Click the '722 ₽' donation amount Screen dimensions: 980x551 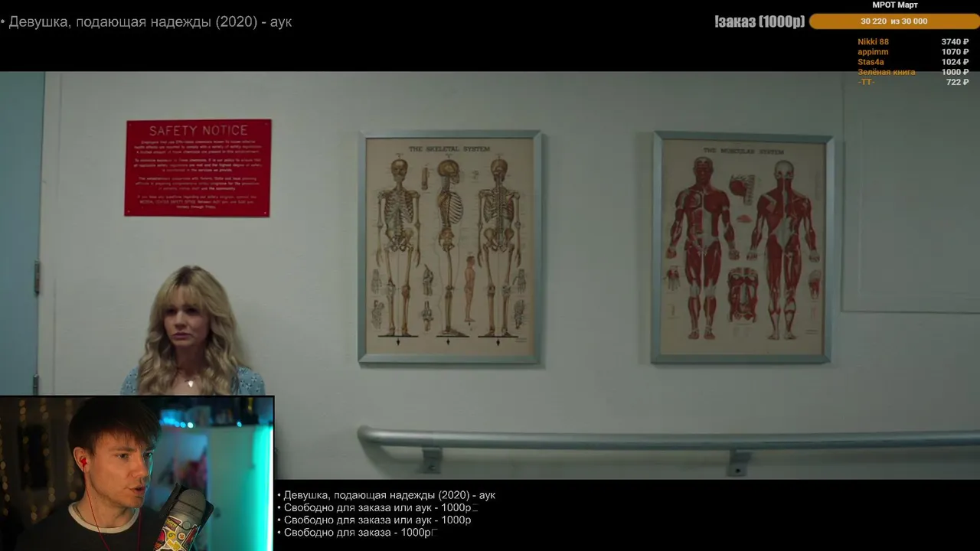957,82
